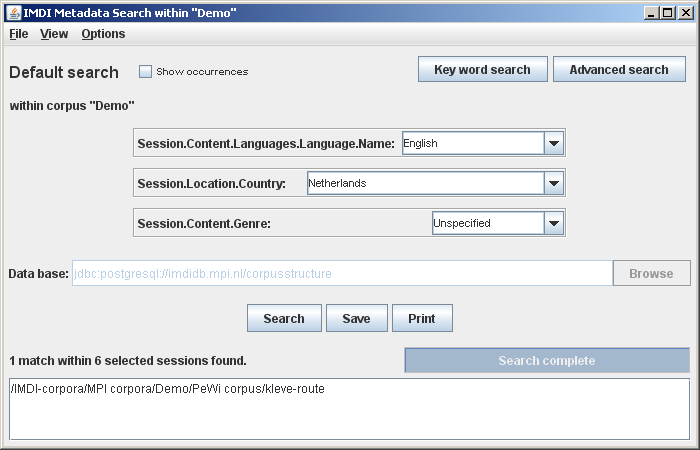The width and height of the screenshot is (700, 450).
Task: Click the Save button
Action: 356,319
